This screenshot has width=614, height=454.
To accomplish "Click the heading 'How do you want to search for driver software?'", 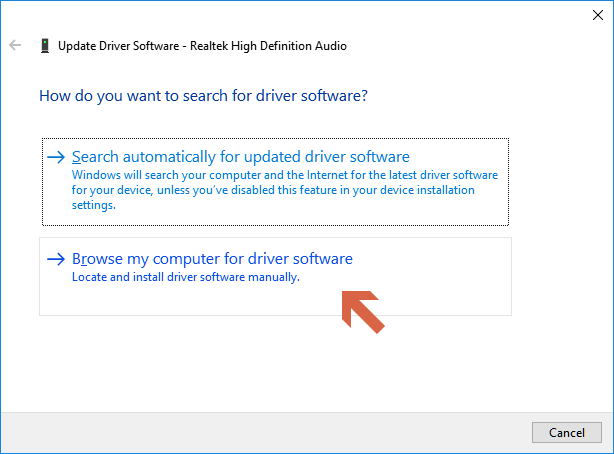I will click(x=203, y=96).
